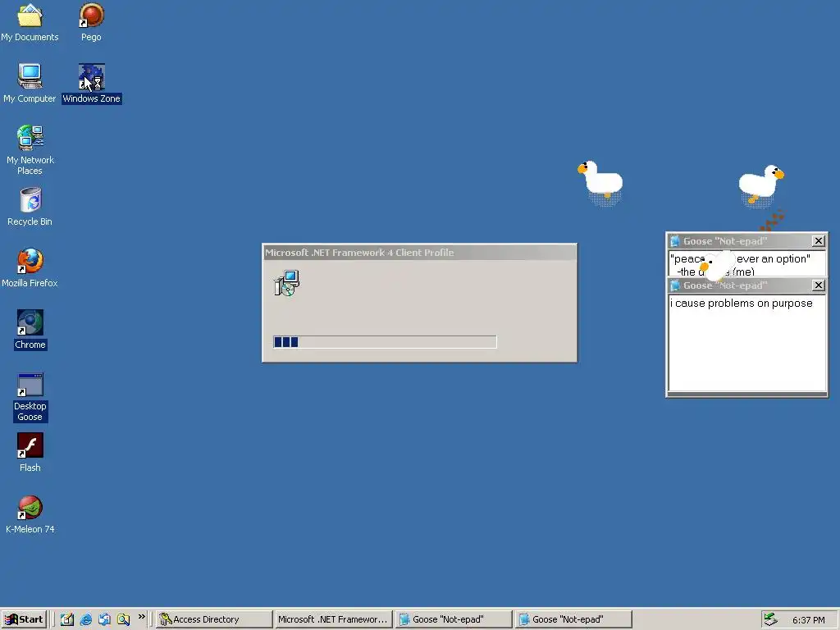Click the goose leaving muddy footprints
Viewport: 840px width, 630px height.
[x=760, y=185]
